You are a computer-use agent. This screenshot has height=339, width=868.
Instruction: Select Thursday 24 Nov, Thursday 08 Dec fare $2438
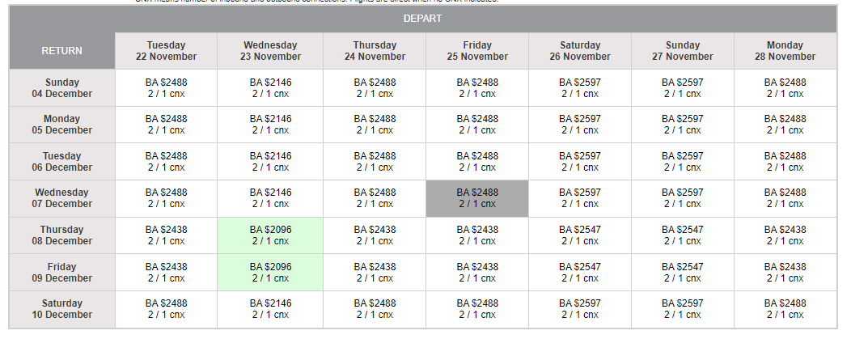pos(375,235)
